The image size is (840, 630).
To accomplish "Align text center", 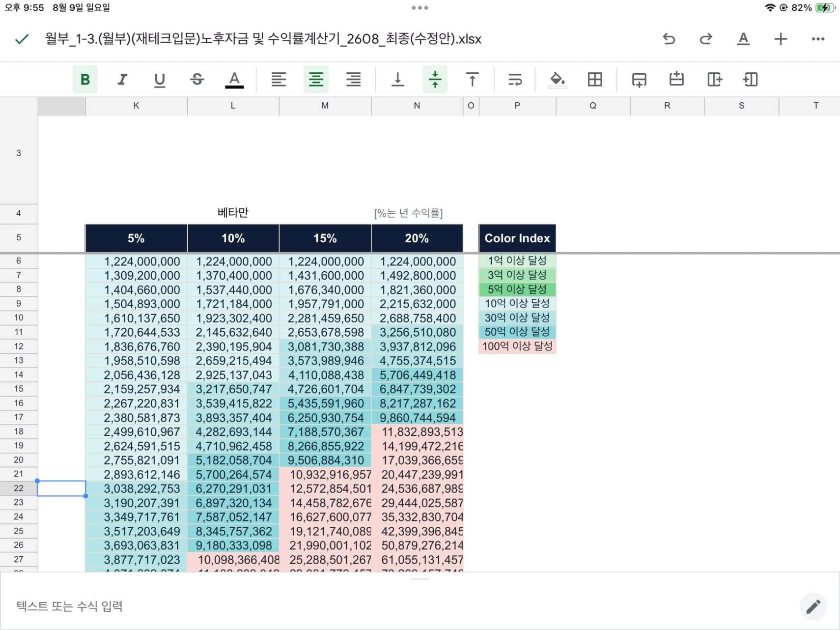I will pyautogui.click(x=316, y=79).
